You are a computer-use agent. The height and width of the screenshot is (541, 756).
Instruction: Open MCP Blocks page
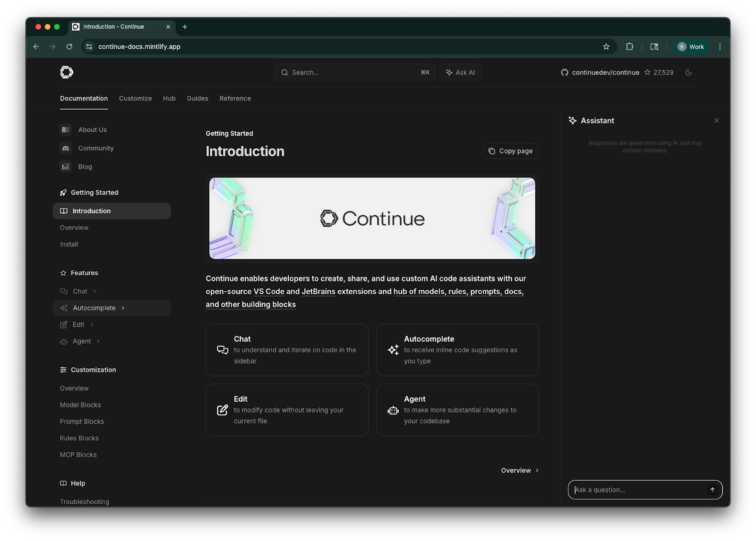(78, 455)
